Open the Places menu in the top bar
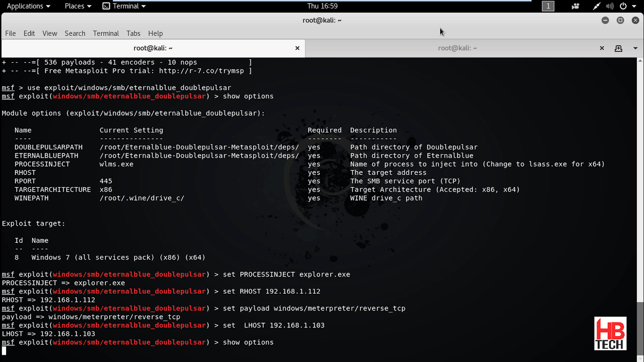644x362 pixels. tap(78, 6)
